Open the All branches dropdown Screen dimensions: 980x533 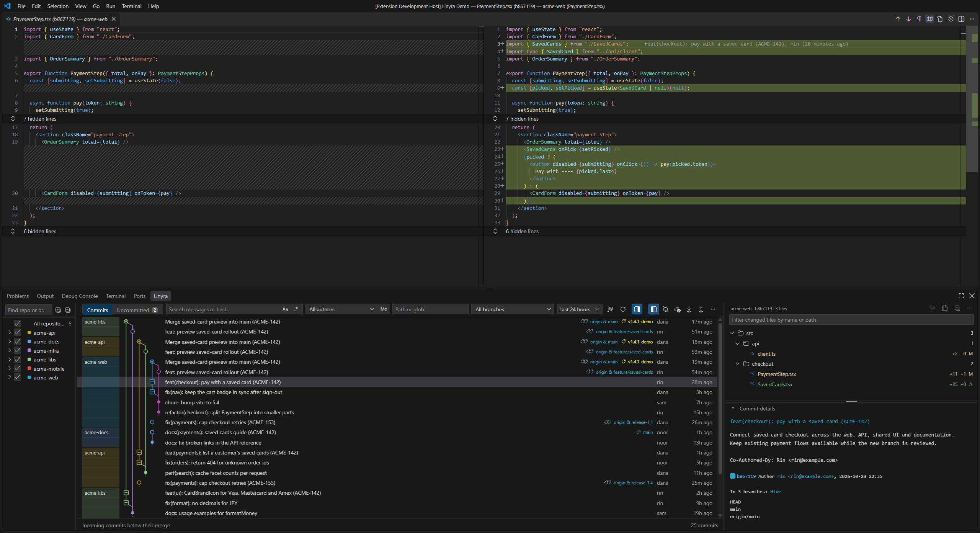(512, 309)
